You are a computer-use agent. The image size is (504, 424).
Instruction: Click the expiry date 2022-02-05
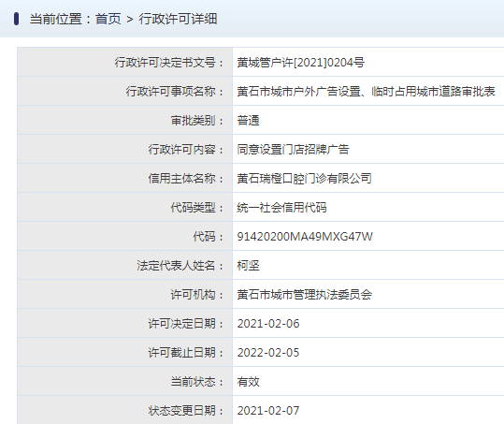click(x=268, y=353)
